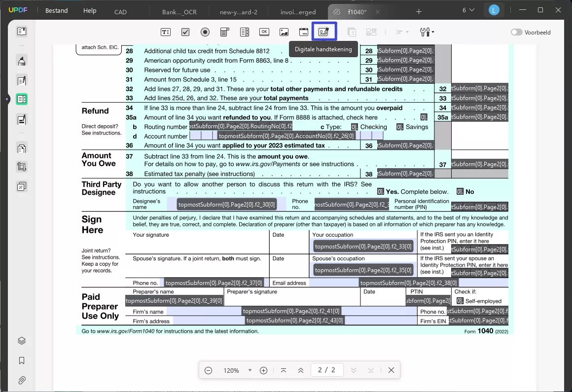The image size is (572, 392).
Task: Open the Bestand menu
Action: pyautogui.click(x=57, y=10)
